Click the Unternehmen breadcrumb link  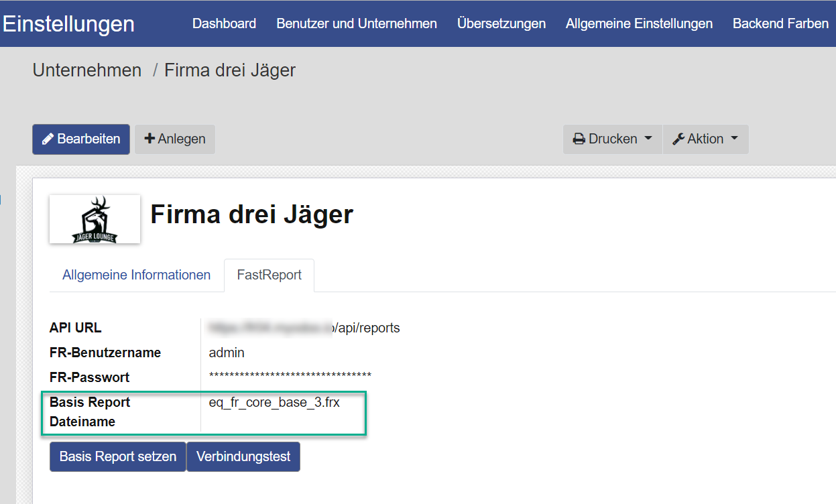(86, 70)
